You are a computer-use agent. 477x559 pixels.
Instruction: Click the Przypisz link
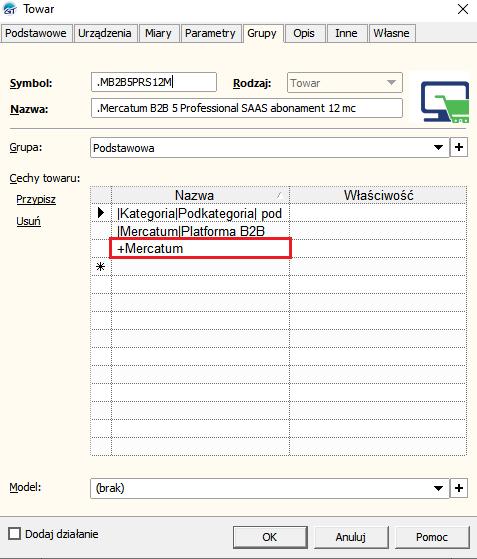point(36,199)
